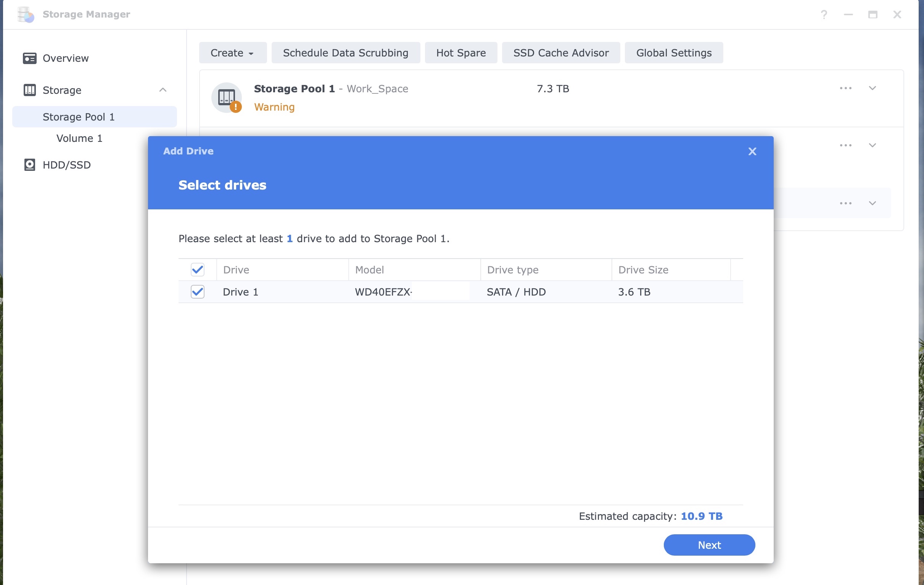Click the Overview sidebar icon
This screenshot has height=585, width=924.
[29, 58]
